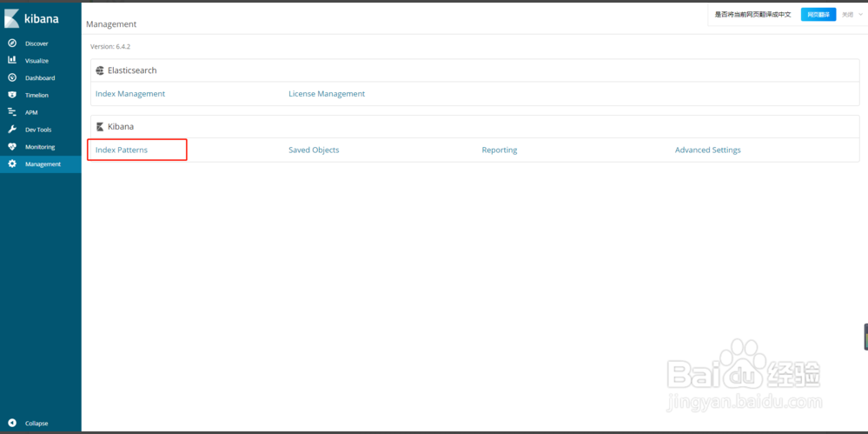Click the Monitoring heartbeat icon
Screen dimensions: 868x434
tap(12, 147)
